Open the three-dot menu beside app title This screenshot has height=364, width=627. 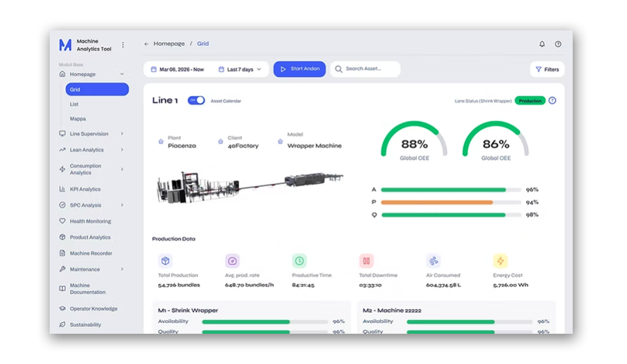[x=123, y=45]
